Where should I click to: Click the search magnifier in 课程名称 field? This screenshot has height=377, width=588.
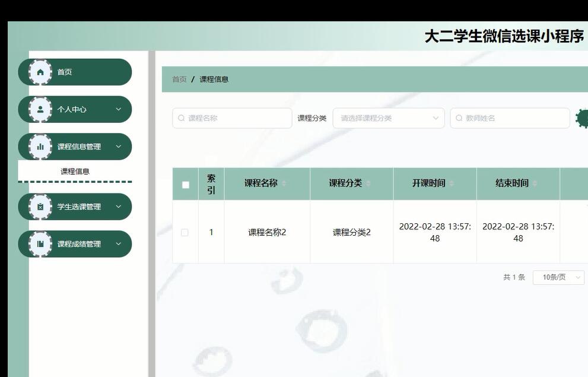point(181,118)
